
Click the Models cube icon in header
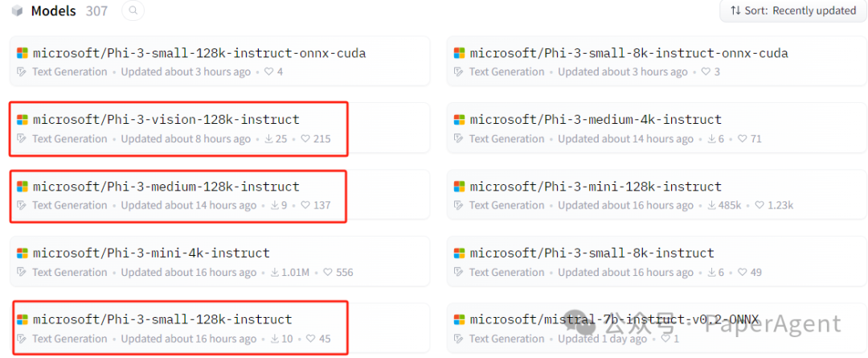pos(17,11)
